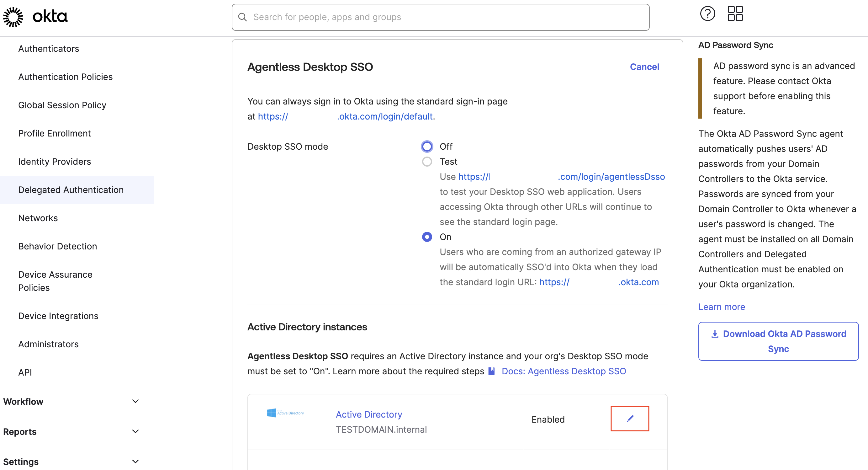
Task: Click the pencil edit icon for Active Directory
Action: pos(630,419)
